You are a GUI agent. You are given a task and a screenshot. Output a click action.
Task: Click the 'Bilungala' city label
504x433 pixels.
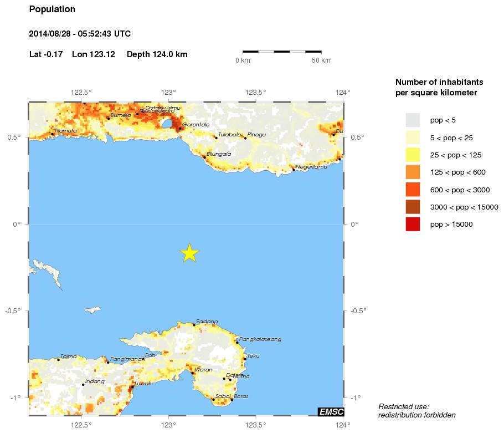pyautogui.click(x=219, y=154)
